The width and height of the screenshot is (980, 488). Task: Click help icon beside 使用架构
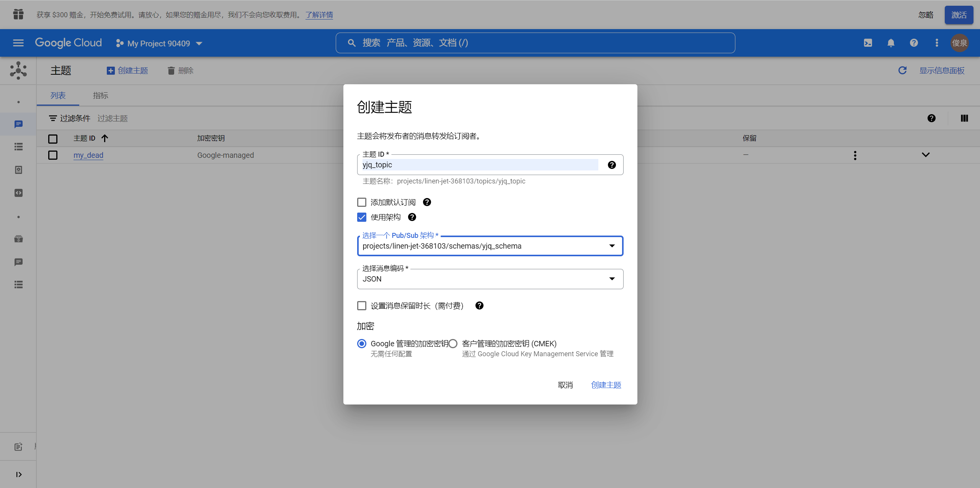click(x=412, y=217)
